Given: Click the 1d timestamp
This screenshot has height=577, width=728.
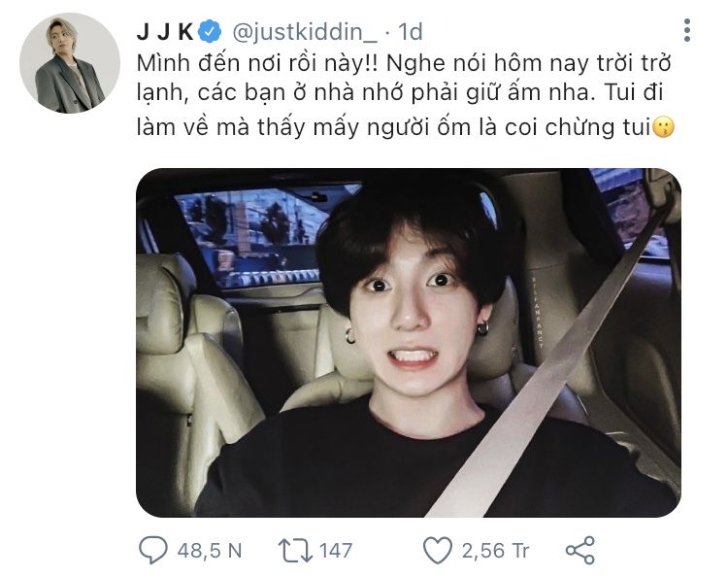Looking at the screenshot, I should [411, 32].
